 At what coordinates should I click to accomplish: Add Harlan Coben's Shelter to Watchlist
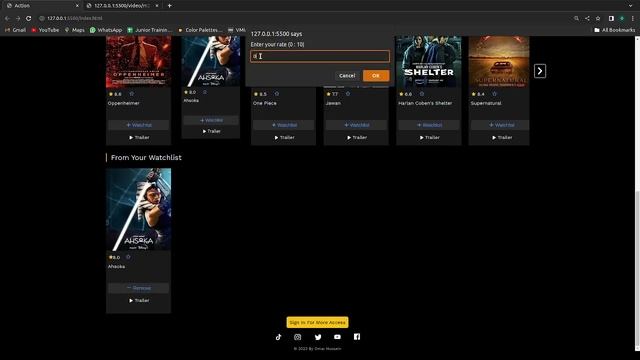429,125
